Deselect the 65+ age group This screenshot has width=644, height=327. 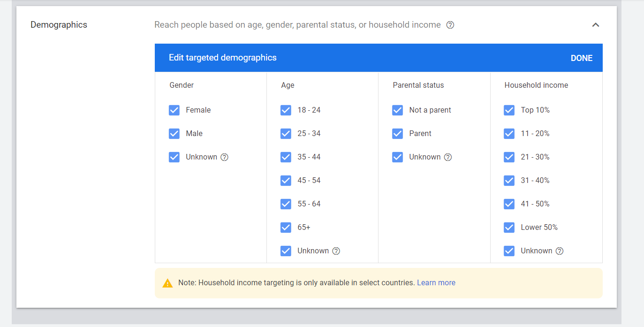(286, 228)
